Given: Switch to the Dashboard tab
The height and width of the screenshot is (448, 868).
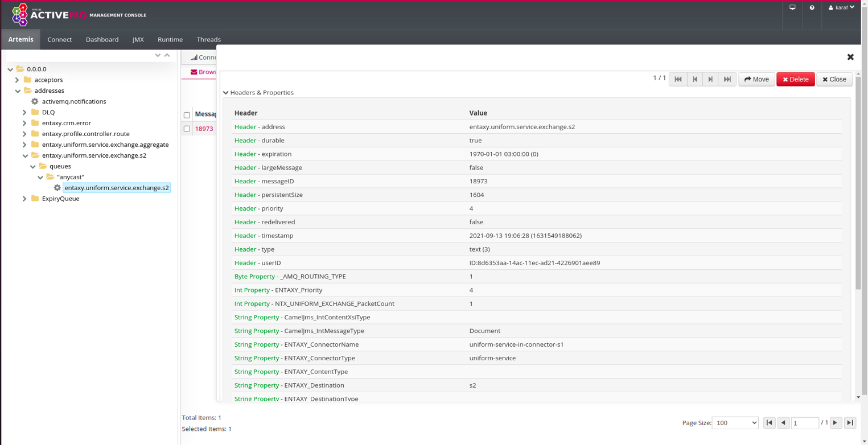Looking at the screenshot, I should [102, 40].
